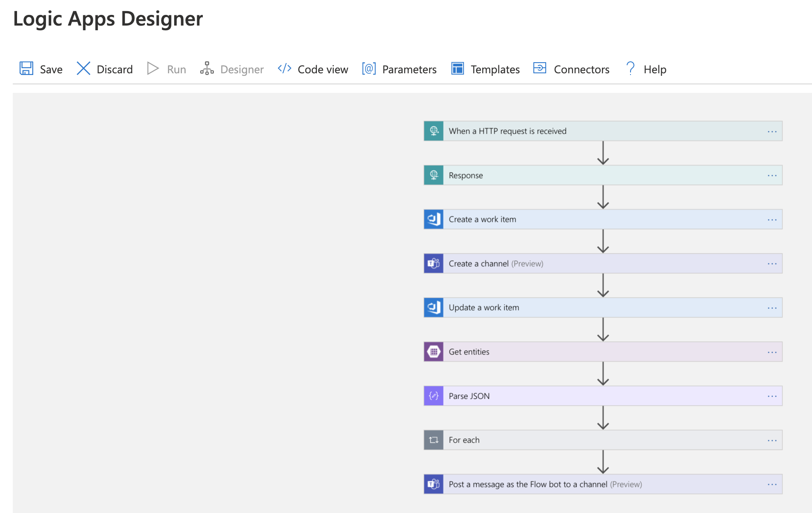Open ellipsis menu for Response step
This screenshot has height=513, width=812.
pos(772,176)
